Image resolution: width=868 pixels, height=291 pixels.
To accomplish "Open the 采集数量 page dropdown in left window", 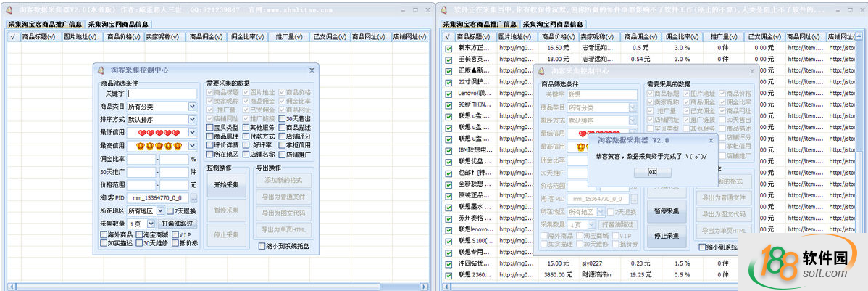I will coord(151,224).
